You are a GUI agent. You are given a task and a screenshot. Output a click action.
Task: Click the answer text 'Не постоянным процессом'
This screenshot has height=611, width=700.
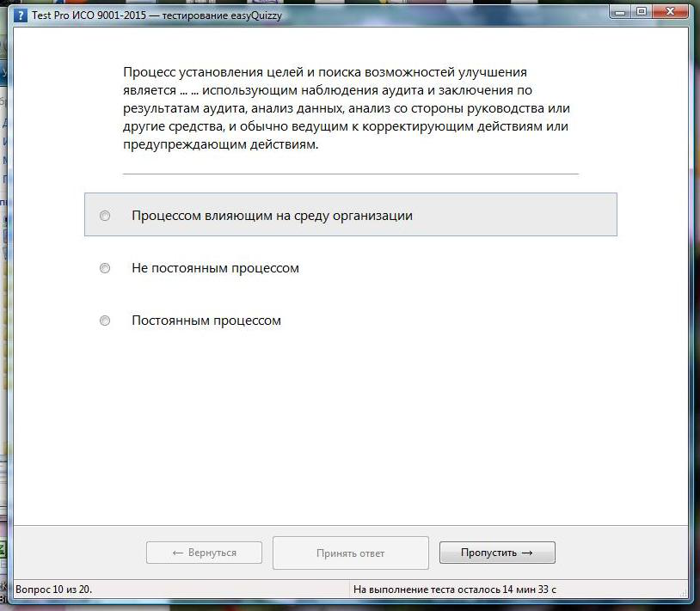coord(215,268)
